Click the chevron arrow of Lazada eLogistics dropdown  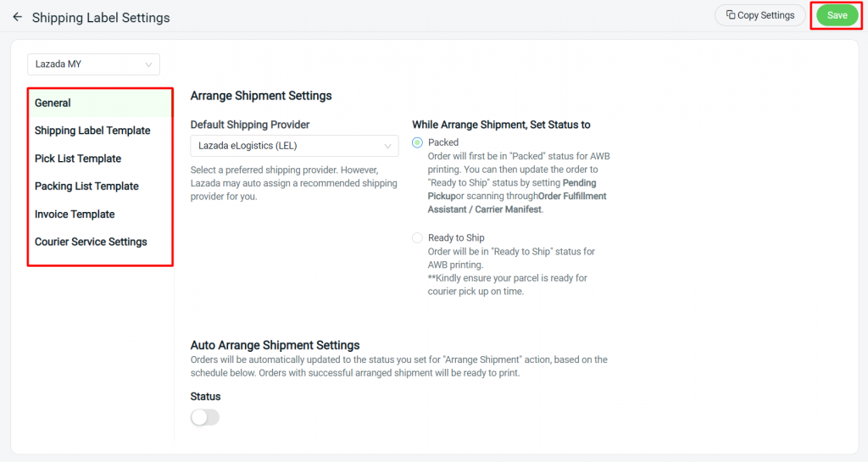[x=389, y=146]
